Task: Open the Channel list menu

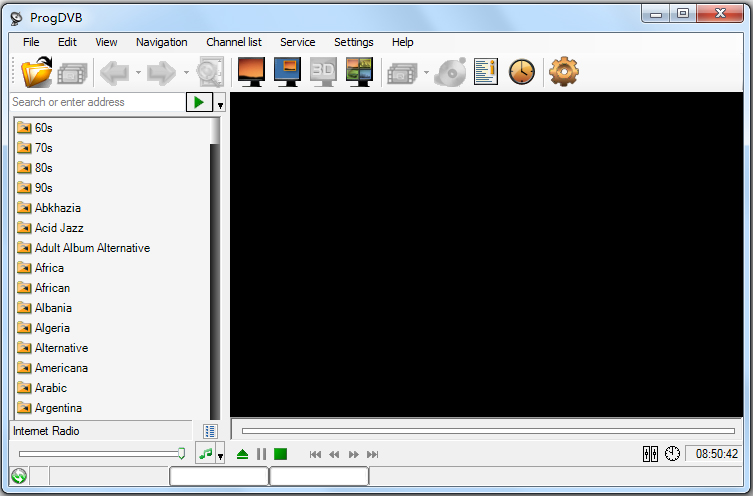Action: coord(234,42)
